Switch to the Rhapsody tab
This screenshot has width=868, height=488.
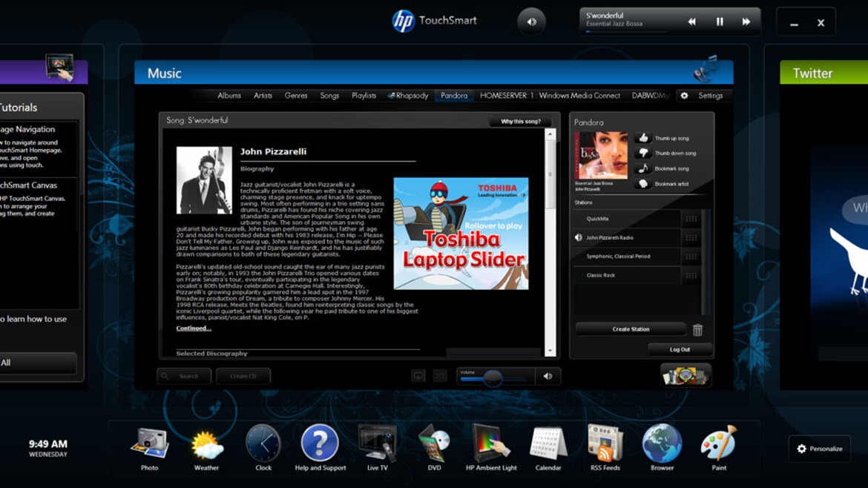408,96
